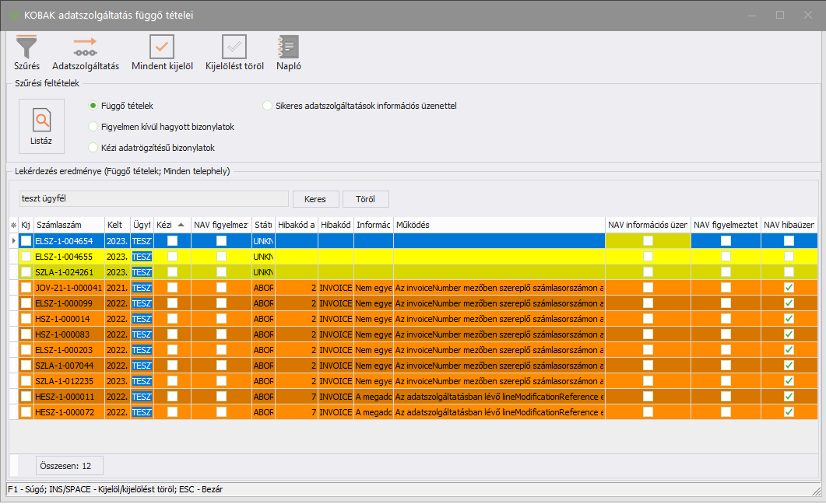
Task: Click the Működés column header
Action: [x=498, y=225]
